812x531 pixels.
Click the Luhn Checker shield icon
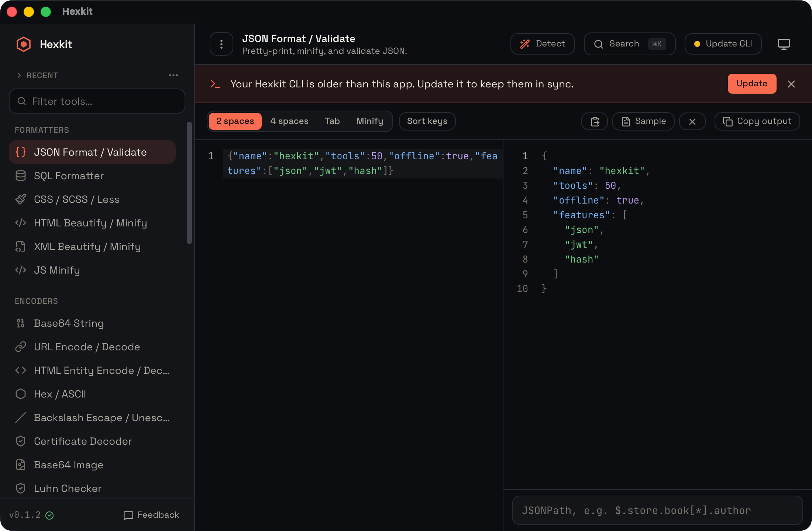pos(21,488)
